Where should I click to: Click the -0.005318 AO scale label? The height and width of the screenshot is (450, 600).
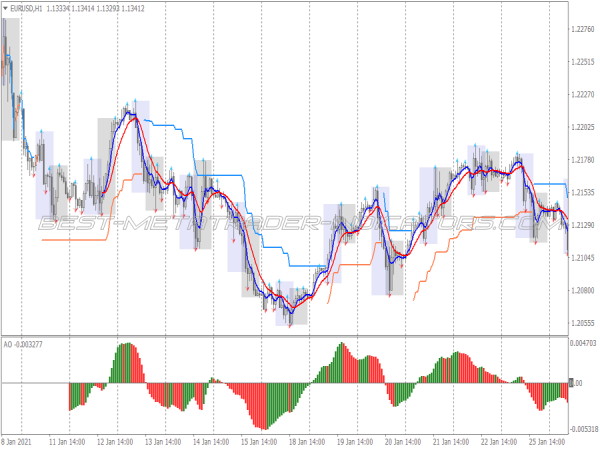(x=584, y=429)
